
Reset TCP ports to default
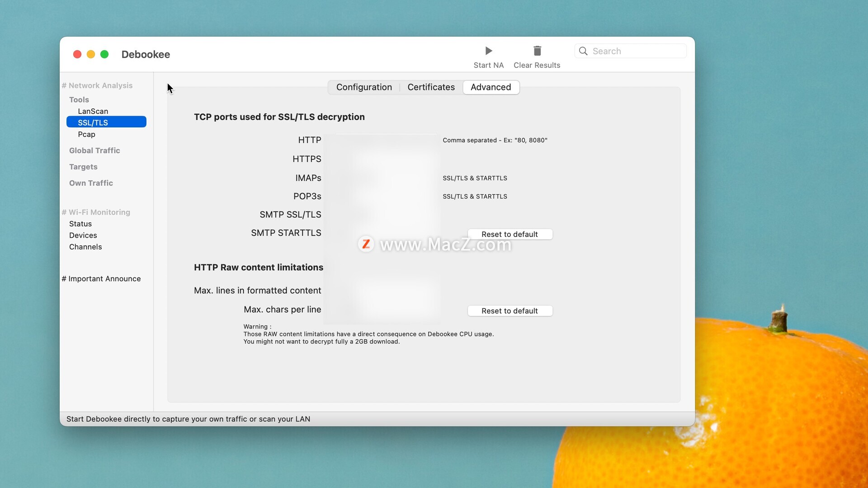click(x=509, y=234)
